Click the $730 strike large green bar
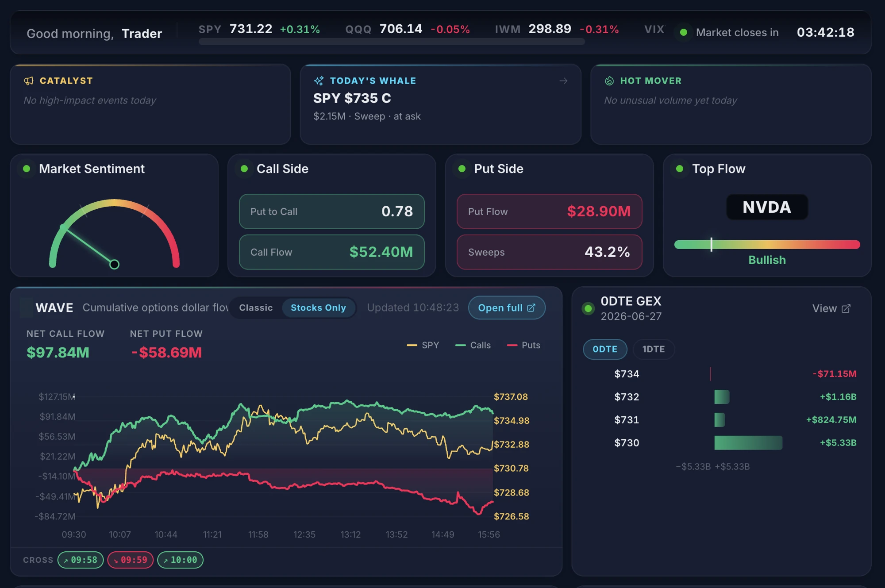The image size is (885, 588). pos(748,443)
